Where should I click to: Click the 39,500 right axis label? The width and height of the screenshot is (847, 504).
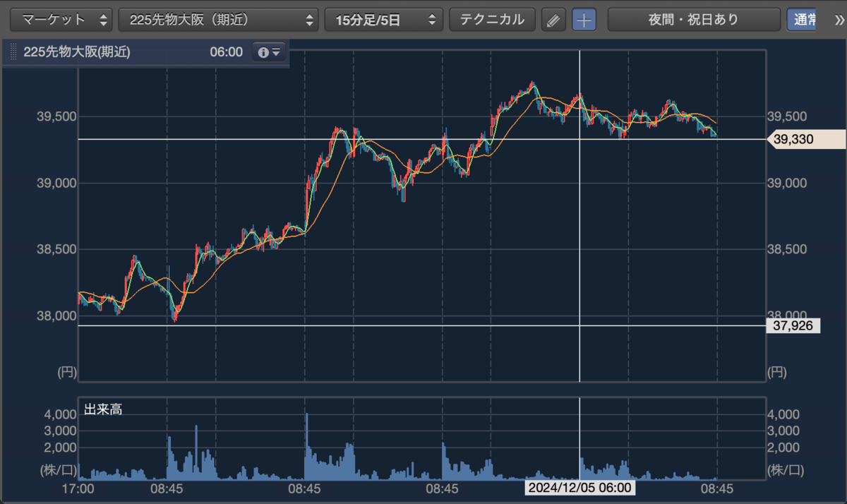click(788, 116)
